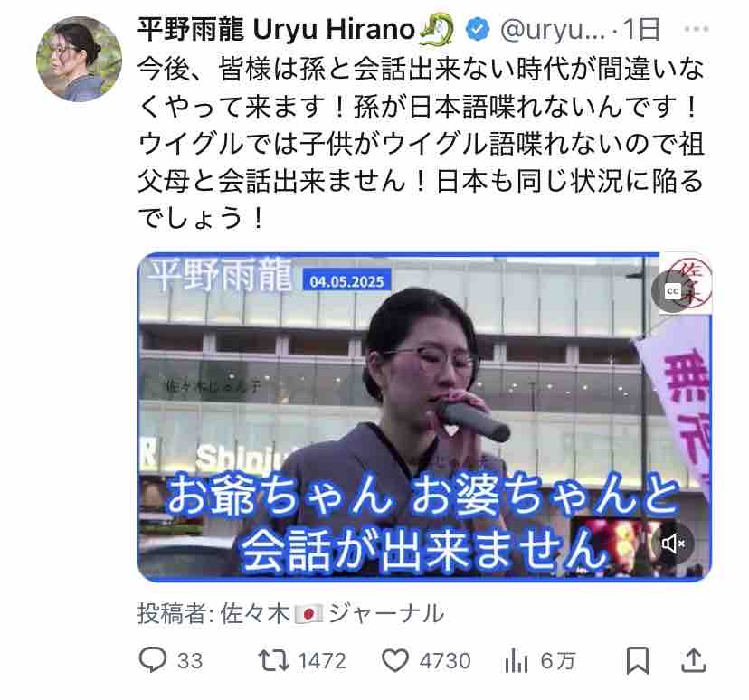Like the post with heart icon
749x700 pixels.
pos(395,660)
